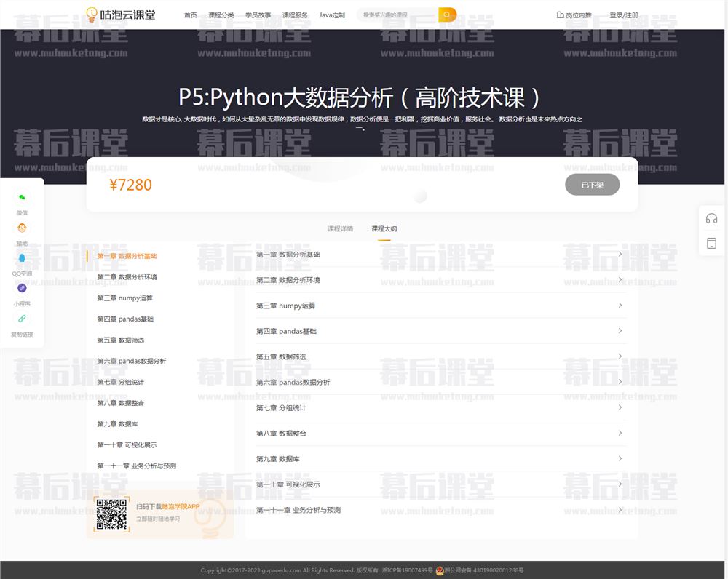728x579 pixels.
Task: Open the 小程序 share icon
Action: point(22,288)
